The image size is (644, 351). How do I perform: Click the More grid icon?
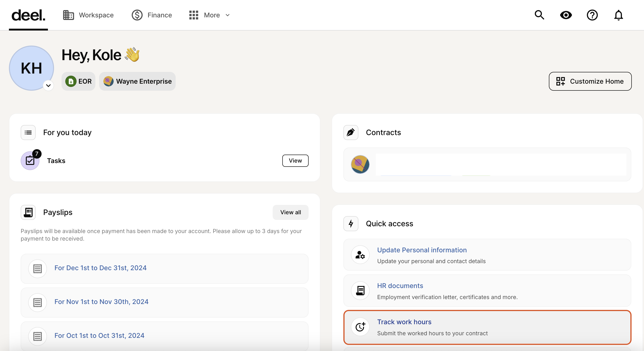[x=194, y=15]
